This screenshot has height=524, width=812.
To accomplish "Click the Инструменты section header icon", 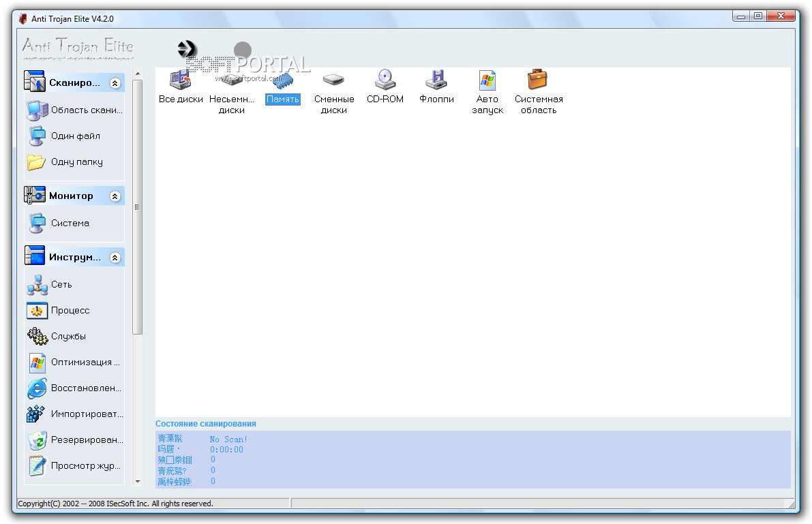I will 35,256.
